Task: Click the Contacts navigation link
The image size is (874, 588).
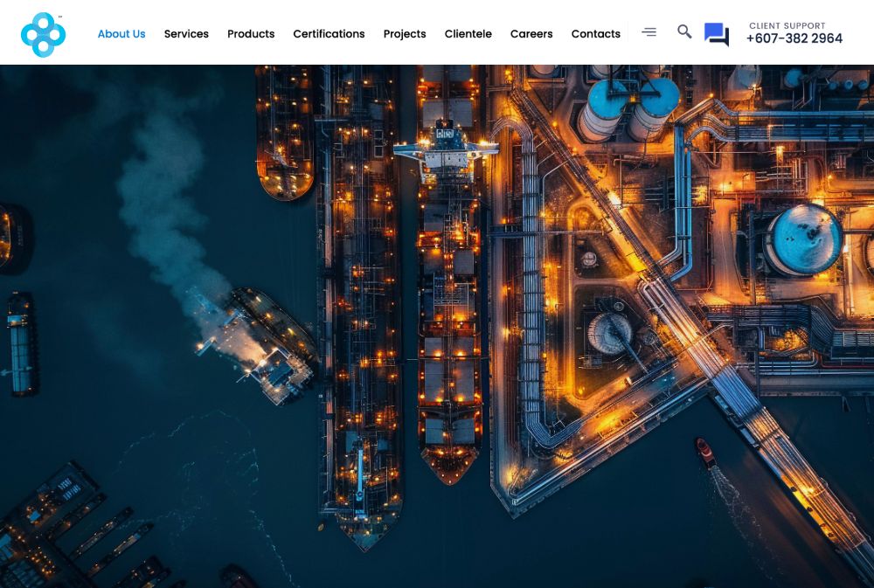Action: [595, 34]
